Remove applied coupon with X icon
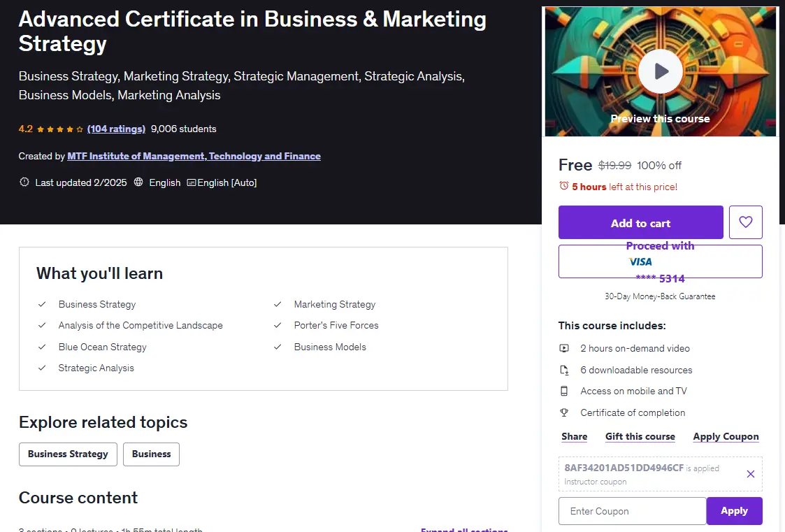The height and width of the screenshot is (532, 785). 751,474
